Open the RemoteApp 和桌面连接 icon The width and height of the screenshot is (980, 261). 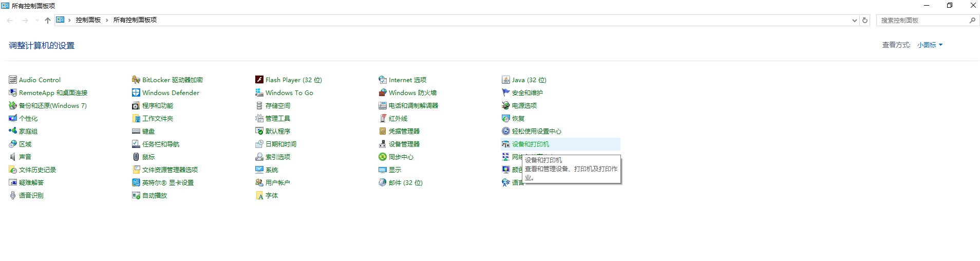click(13, 92)
